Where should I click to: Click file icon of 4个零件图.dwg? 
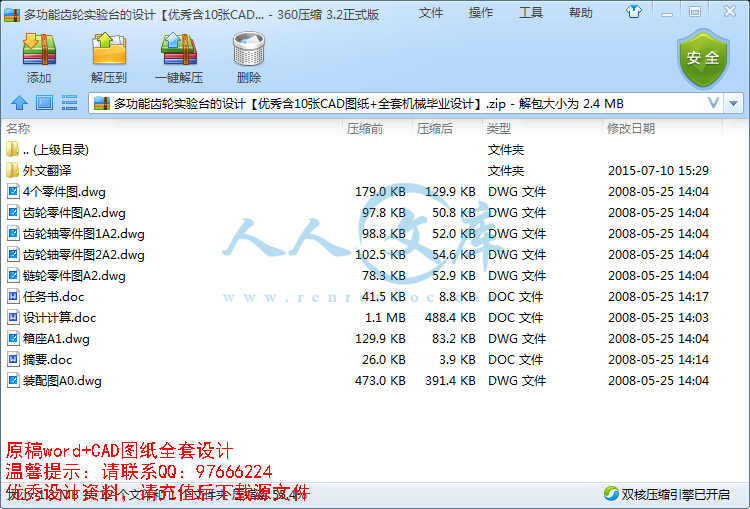click(x=13, y=191)
